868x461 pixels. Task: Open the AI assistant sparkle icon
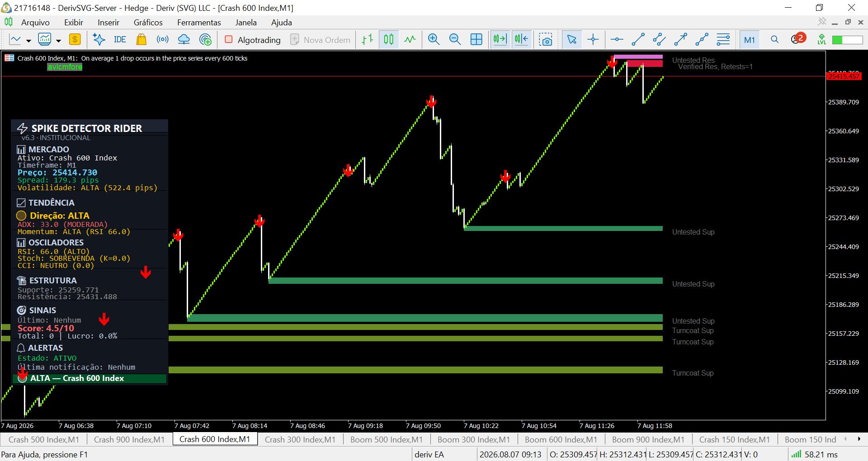pos(99,40)
